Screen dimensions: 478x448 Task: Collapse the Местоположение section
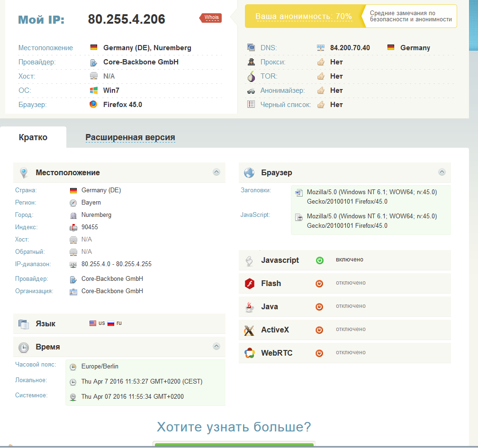[x=216, y=172]
